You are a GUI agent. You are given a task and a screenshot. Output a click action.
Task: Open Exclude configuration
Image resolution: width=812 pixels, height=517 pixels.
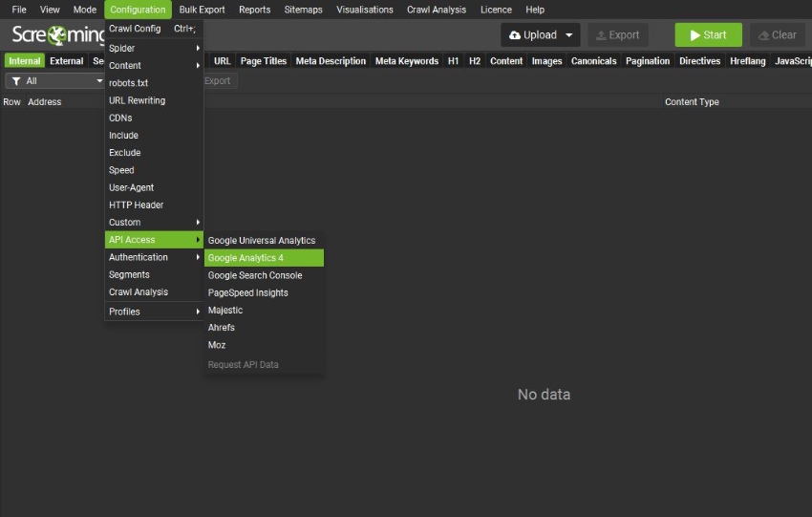[154, 153]
